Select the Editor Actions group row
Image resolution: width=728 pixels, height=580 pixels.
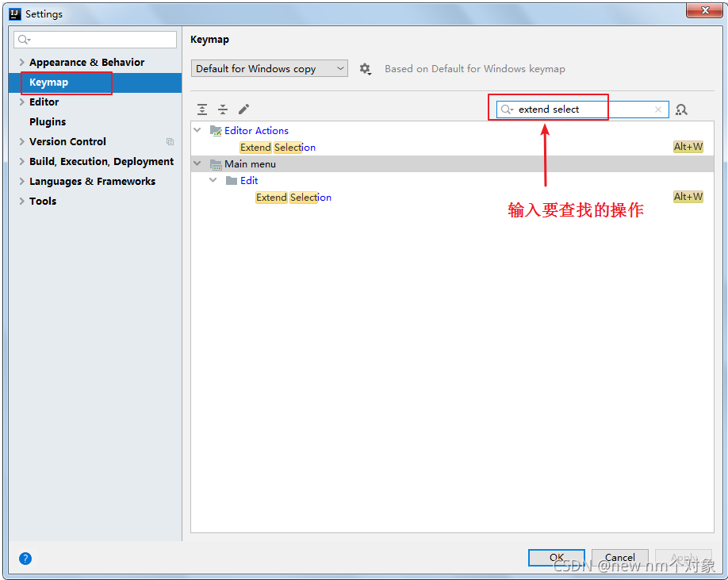[x=452, y=130]
